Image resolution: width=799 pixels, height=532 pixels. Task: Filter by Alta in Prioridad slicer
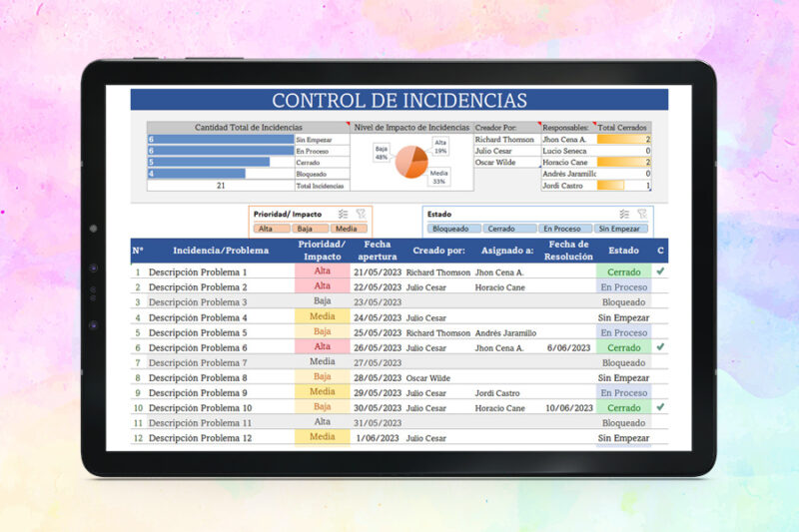pos(272,229)
